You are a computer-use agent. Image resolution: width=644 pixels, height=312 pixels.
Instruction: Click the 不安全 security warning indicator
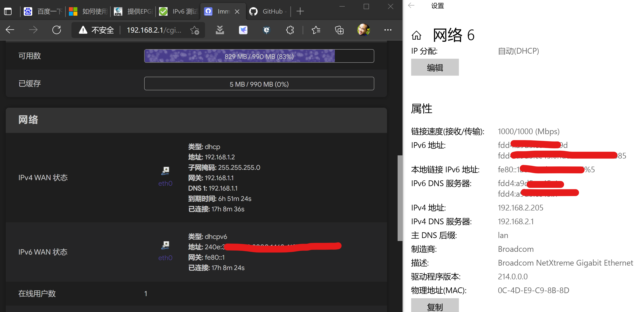point(96,30)
